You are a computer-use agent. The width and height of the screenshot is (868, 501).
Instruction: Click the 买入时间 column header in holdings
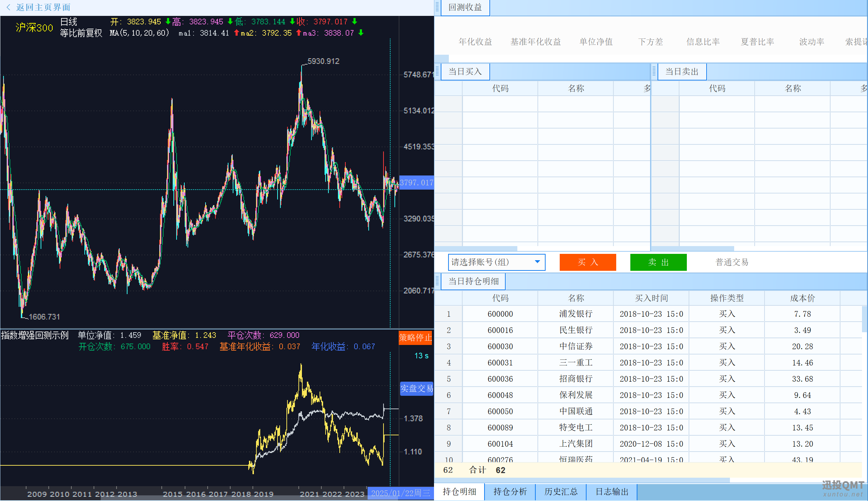tap(652, 298)
